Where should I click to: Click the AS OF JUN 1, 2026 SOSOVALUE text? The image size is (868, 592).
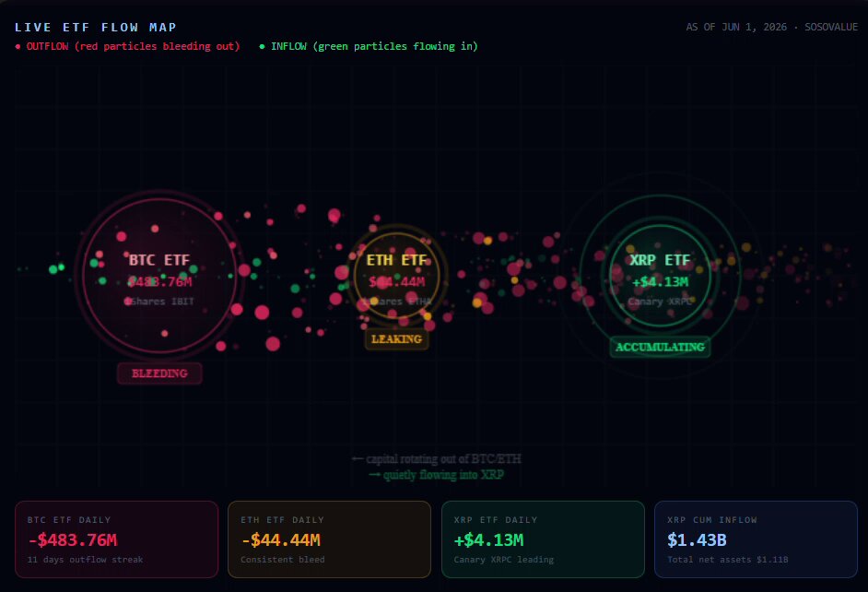[x=771, y=27]
